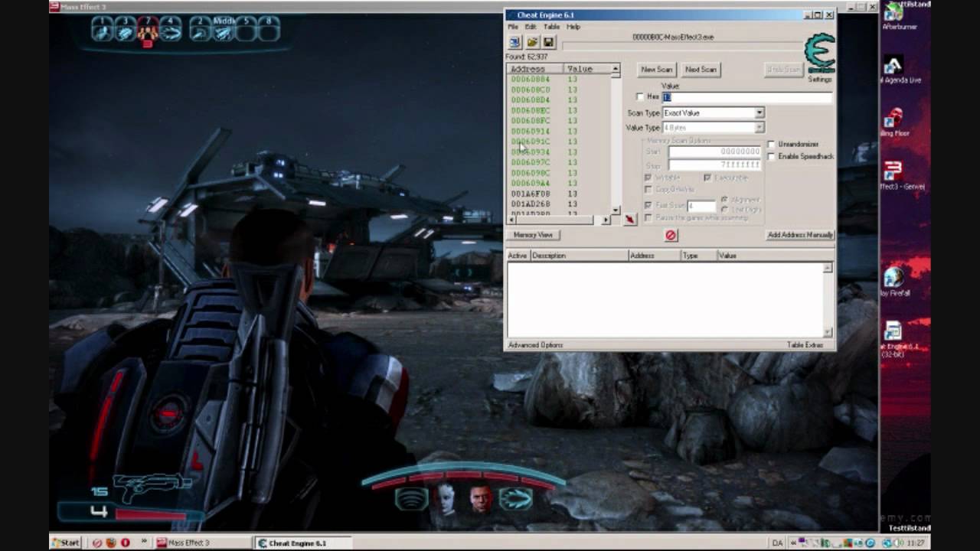Click the Mass Effect 3 title bar icon
Viewport: 980px width, 551px height.
pos(54,7)
